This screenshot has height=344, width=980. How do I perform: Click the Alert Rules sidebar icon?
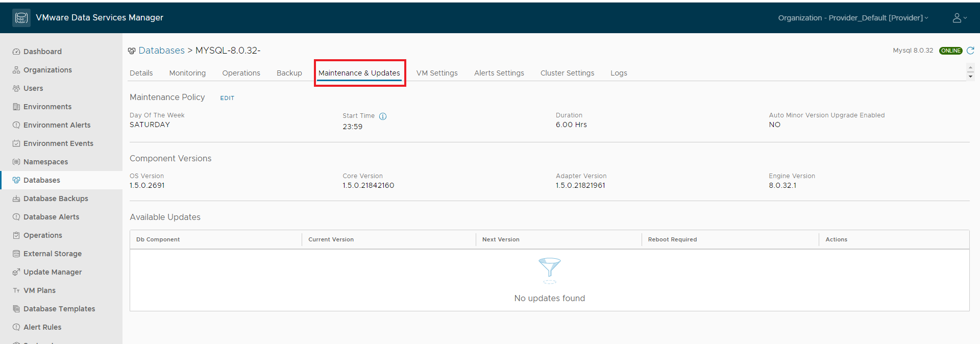pyautogui.click(x=16, y=327)
